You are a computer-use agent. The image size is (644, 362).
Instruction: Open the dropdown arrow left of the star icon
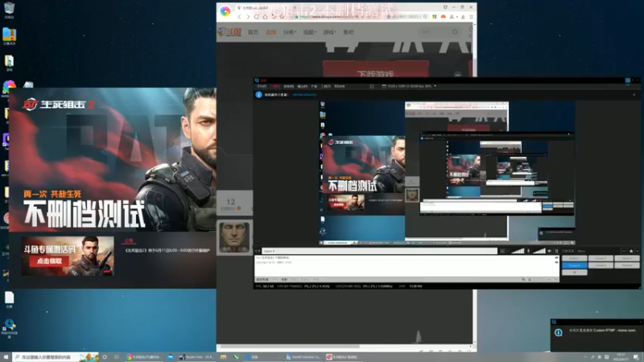pyautogui.click(x=623, y=251)
